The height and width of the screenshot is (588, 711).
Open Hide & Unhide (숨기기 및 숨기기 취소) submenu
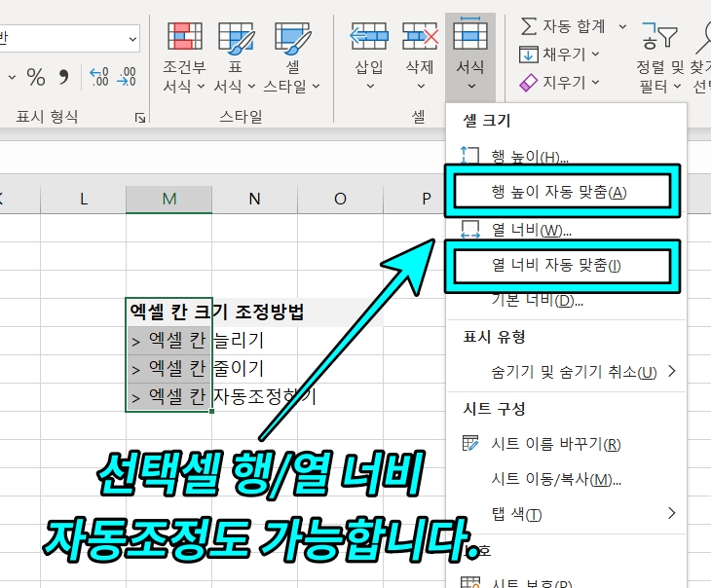point(566,372)
